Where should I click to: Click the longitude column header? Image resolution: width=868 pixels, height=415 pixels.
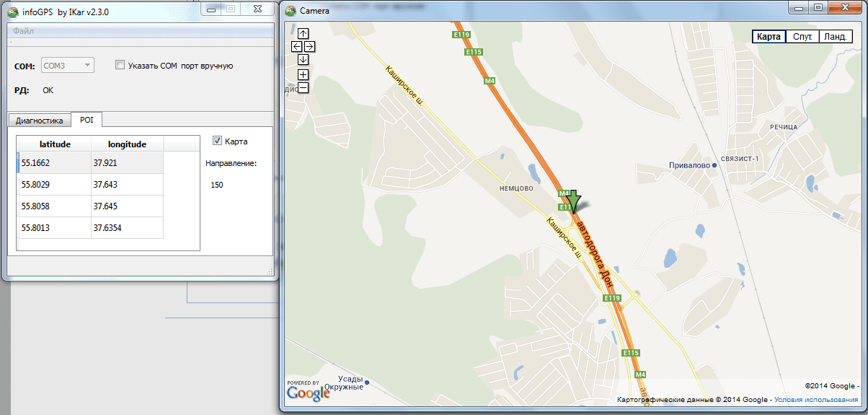[x=127, y=144]
